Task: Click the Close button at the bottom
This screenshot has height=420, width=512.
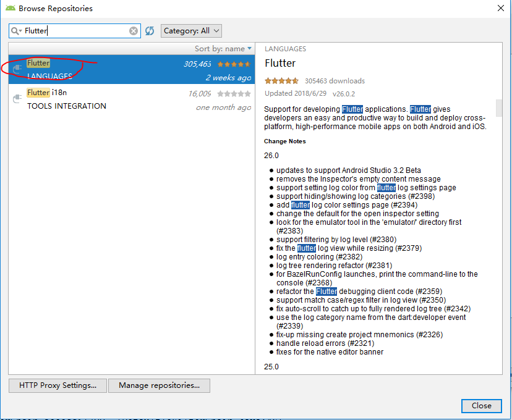Action: (481, 406)
